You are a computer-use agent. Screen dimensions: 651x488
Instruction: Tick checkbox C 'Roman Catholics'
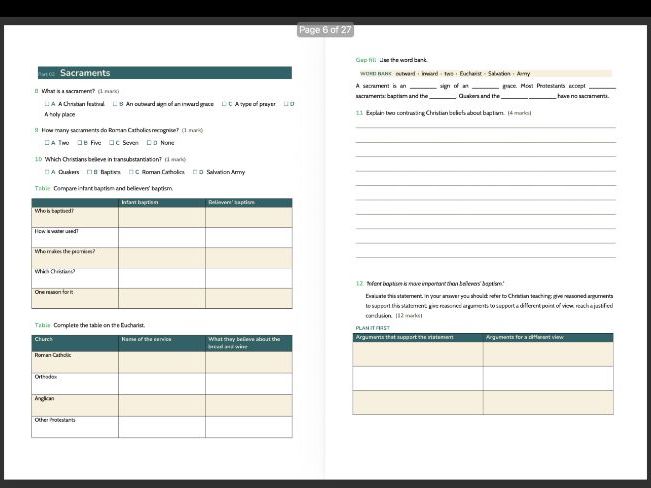[x=131, y=172]
